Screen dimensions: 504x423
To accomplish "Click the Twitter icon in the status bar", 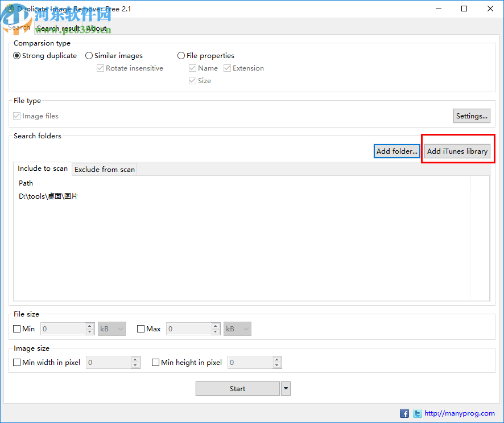I will pyautogui.click(x=417, y=413).
